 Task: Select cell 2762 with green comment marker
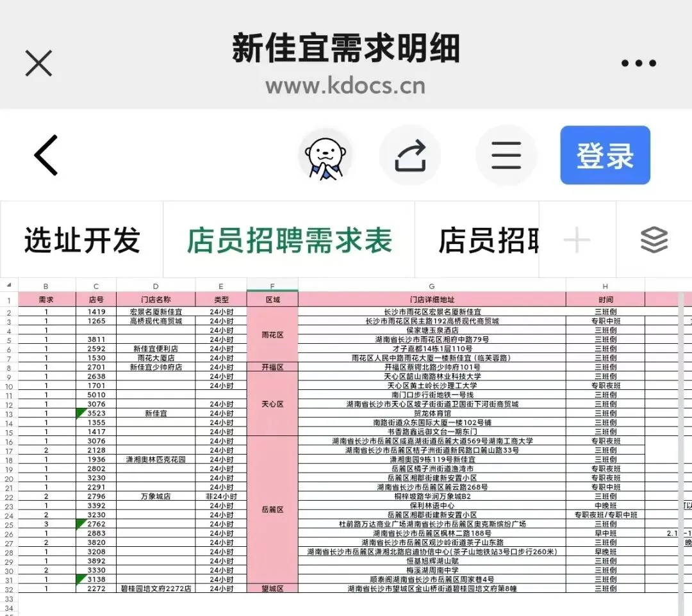coord(96,524)
